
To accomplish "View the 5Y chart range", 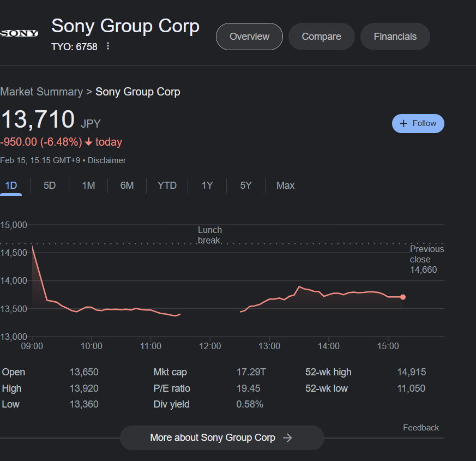I will click(246, 185).
